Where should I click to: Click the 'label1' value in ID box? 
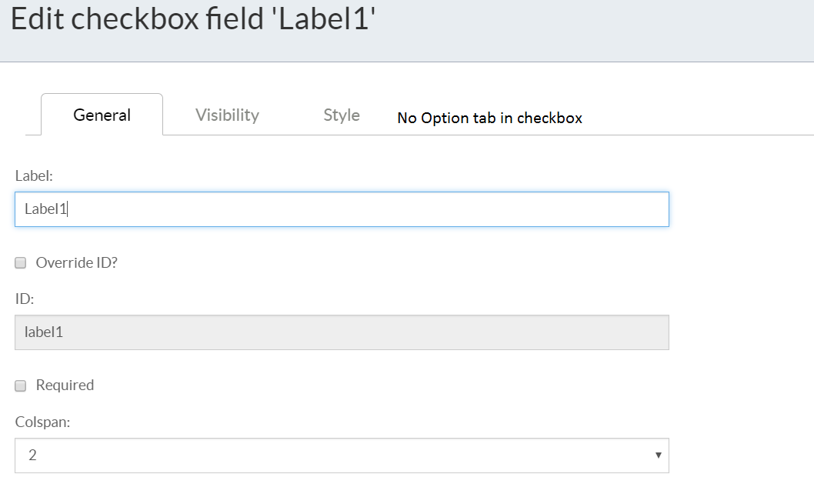43,332
